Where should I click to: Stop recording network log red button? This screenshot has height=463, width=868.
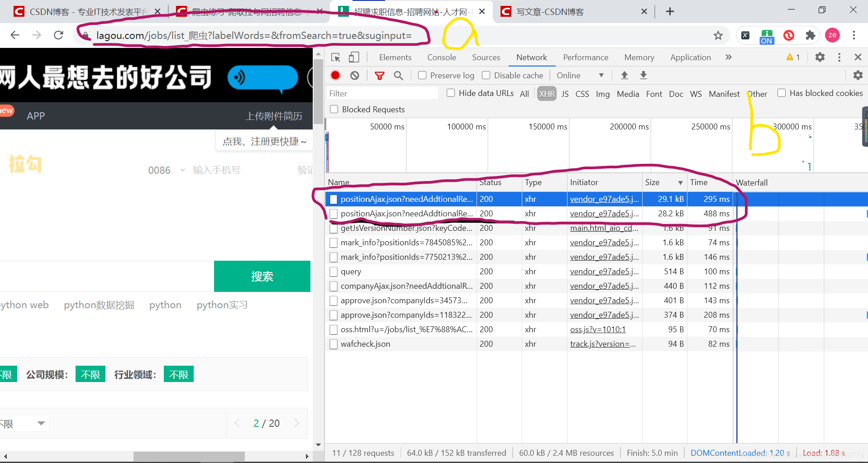335,76
